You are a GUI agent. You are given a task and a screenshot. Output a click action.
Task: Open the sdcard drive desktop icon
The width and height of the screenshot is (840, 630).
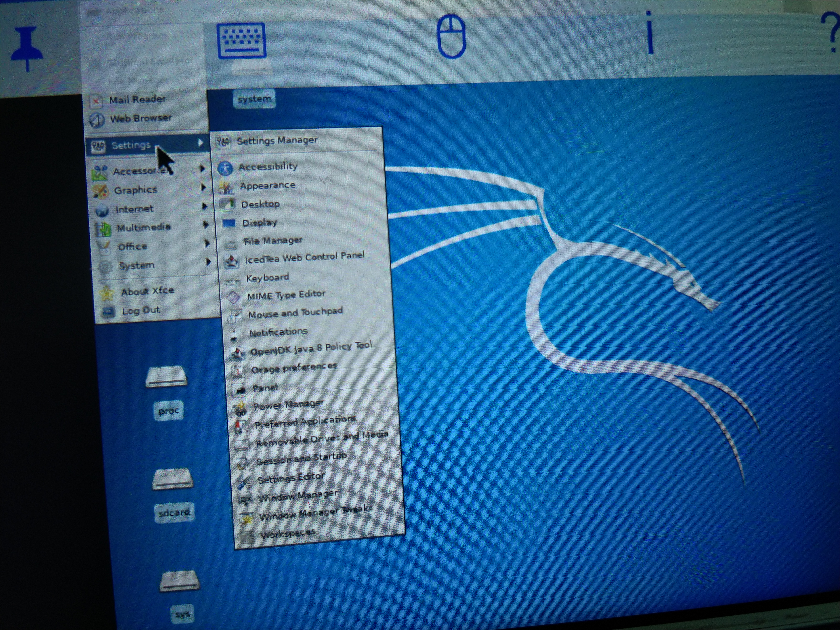[x=173, y=479]
